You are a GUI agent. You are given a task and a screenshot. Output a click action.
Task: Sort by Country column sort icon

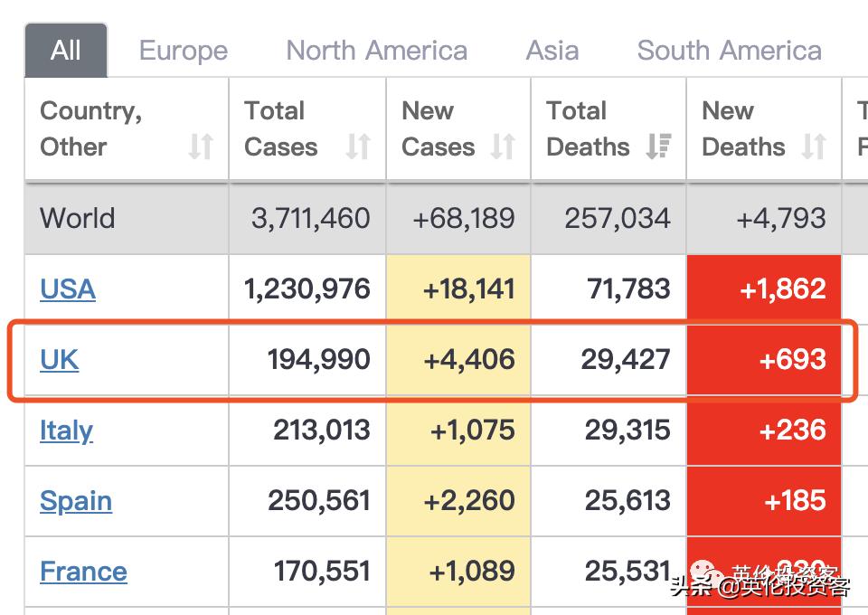pos(201,147)
